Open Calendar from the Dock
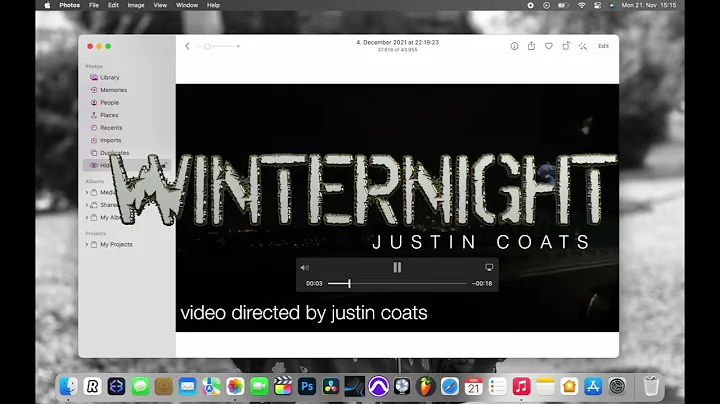This screenshot has width=720, height=404. pyautogui.click(x=473, y=386)
